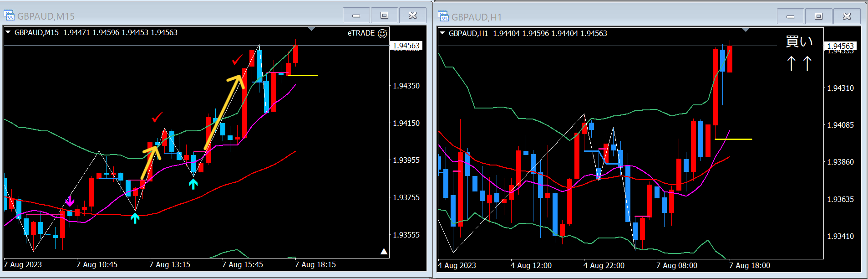Image resolution: width=868 pixels, height=279 pixels.
Task: Click the '7 Aug 08:00' time axis label
Action: pyautogui.click(x=677, y=265)
